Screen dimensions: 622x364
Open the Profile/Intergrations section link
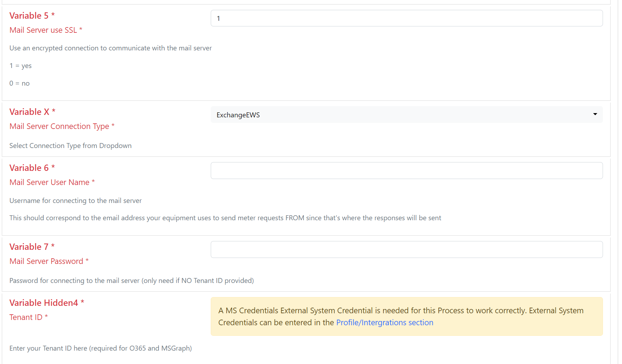pos(384,322)
